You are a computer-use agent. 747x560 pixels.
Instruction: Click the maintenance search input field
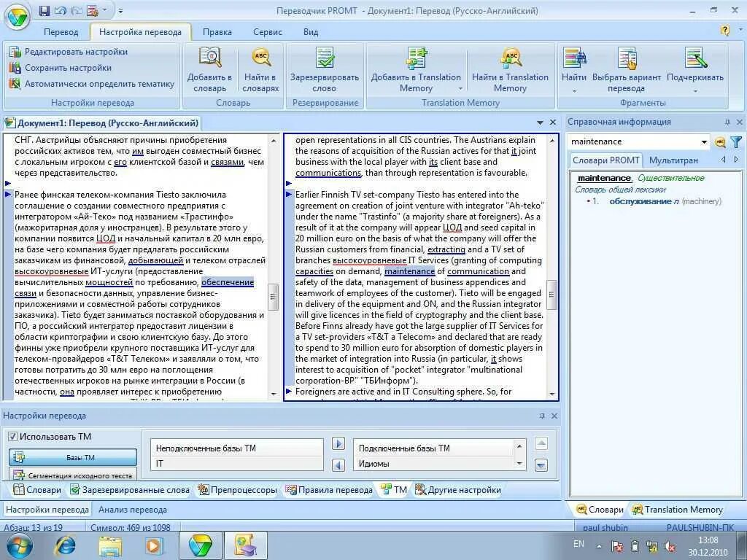(x=632, y=141)
